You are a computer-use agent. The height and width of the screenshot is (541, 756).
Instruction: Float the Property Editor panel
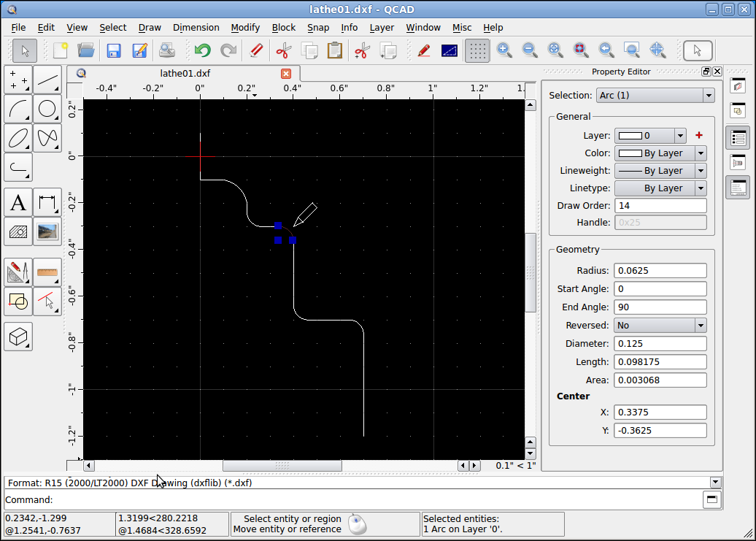(x=706, y=72)
